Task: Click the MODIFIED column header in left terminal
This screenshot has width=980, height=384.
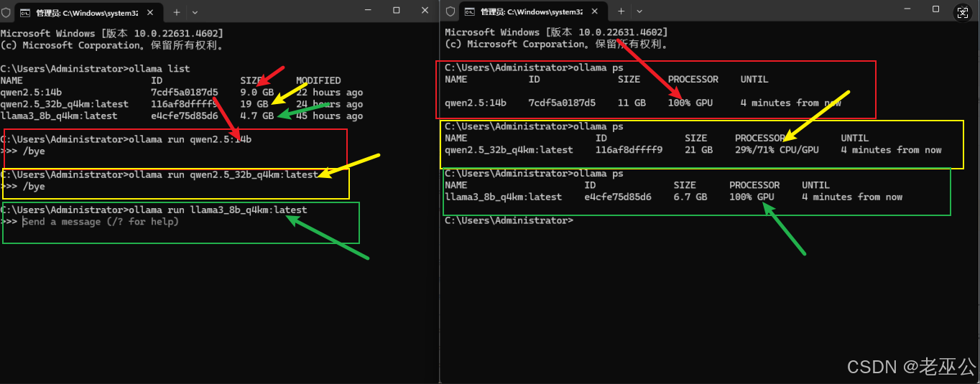Action: (x=318, y=80)
